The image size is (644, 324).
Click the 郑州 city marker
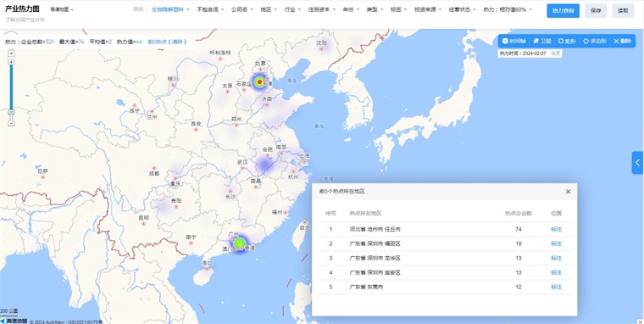click(x=236, y=125)
